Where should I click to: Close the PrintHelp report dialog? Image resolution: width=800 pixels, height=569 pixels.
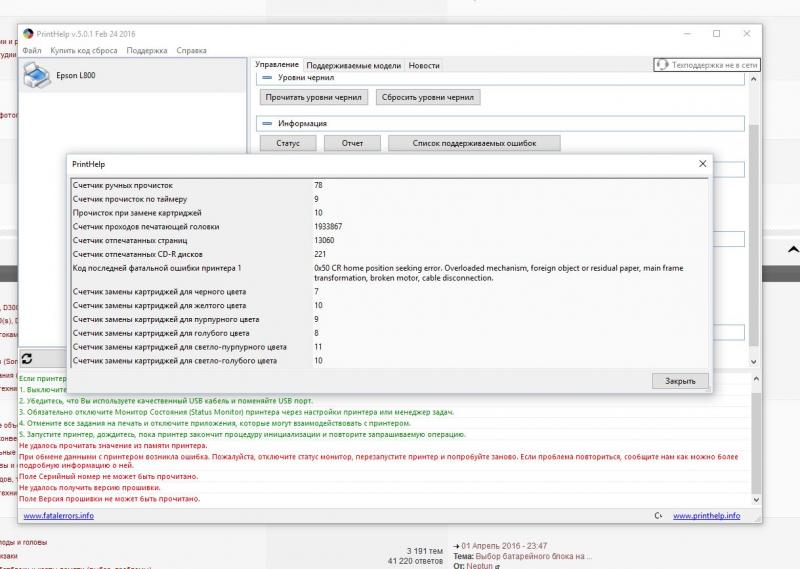(x=703, y=164)
